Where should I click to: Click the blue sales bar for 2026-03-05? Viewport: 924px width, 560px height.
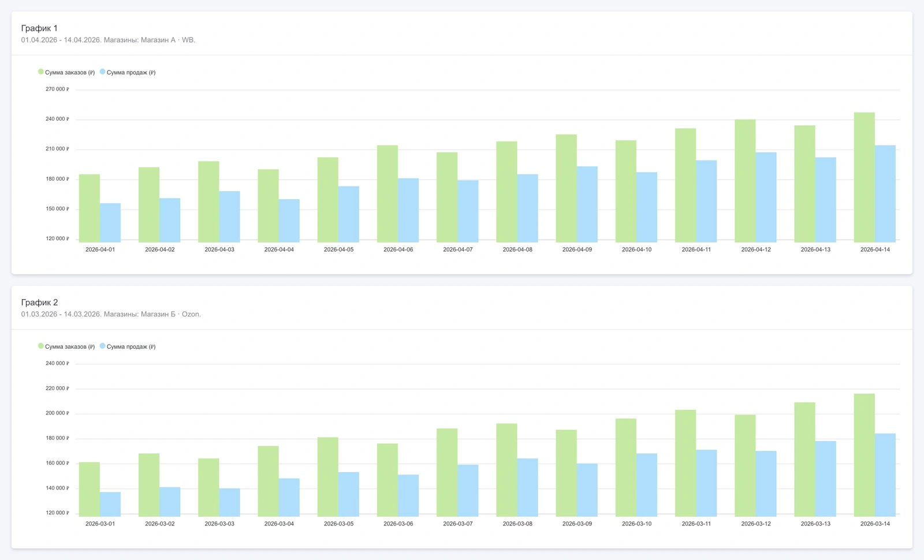(349, 494)
